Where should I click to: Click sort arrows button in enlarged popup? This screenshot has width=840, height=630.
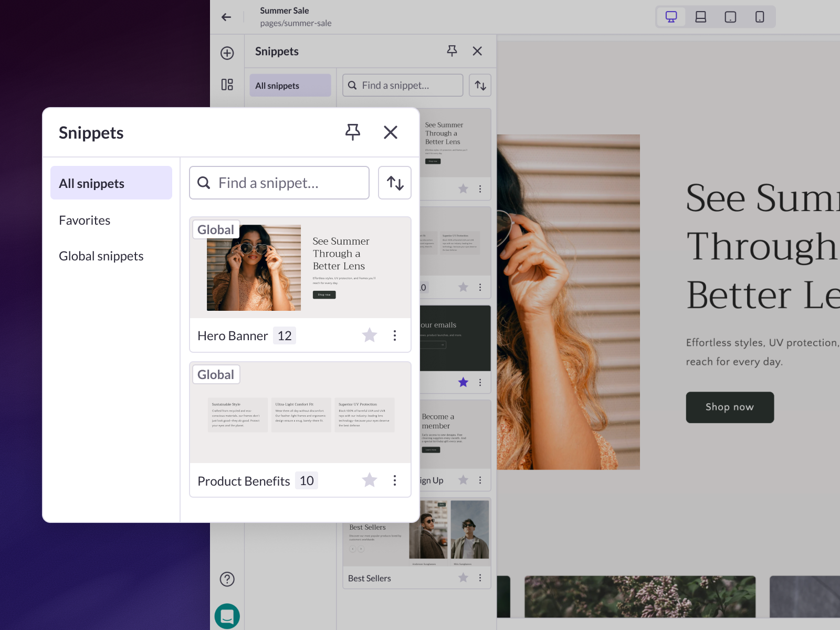coord(395,183)
